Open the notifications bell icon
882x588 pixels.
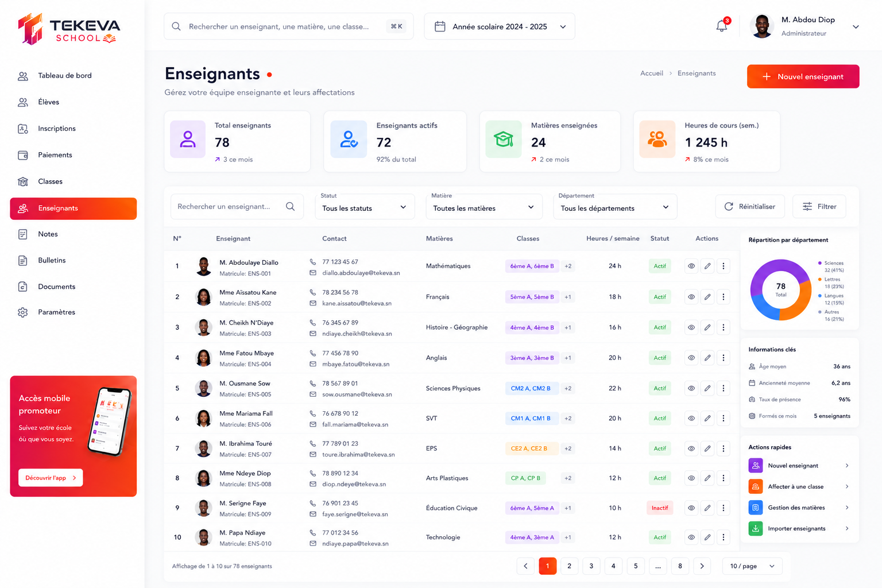click(722, 26)
